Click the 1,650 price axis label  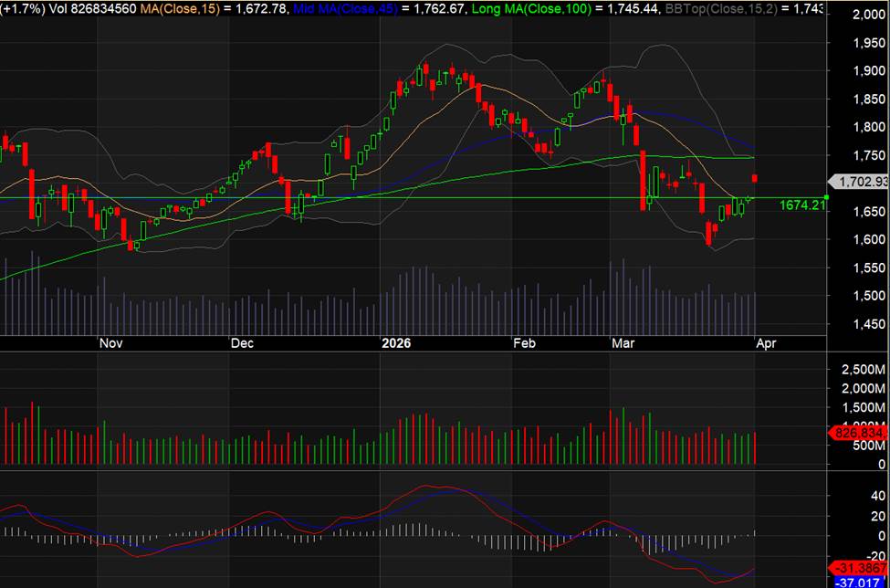click(868, 212)
